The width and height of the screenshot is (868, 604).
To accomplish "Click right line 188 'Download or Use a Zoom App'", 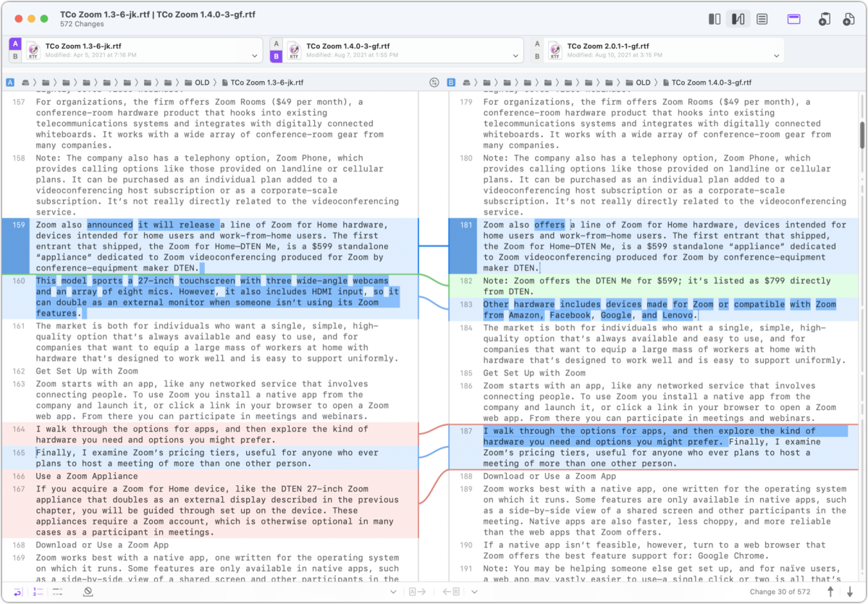I will pos(549,476).
